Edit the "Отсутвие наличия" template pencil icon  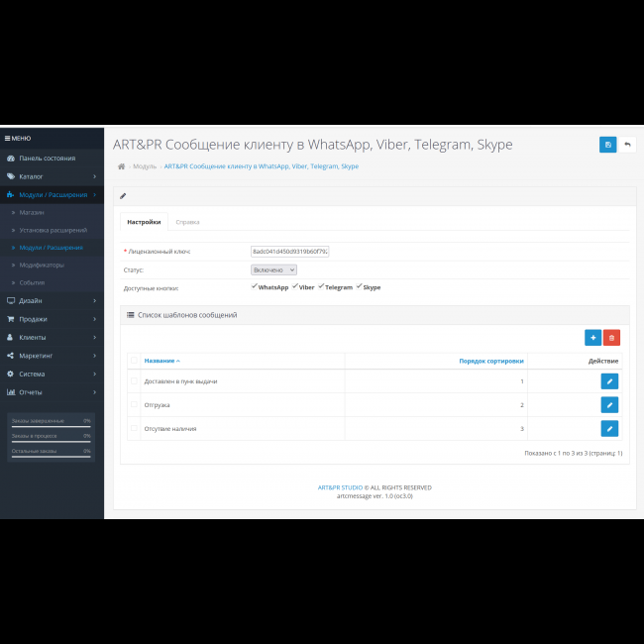(x=609, y=428)
